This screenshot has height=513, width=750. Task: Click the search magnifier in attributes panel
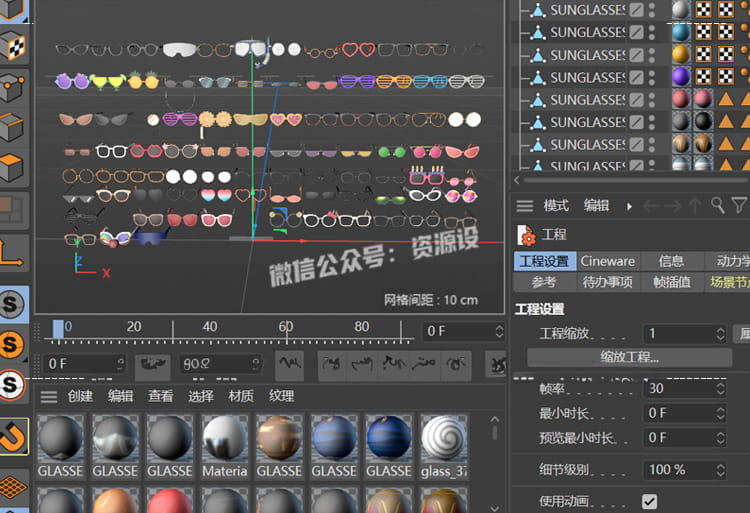[x=718, y=206]
